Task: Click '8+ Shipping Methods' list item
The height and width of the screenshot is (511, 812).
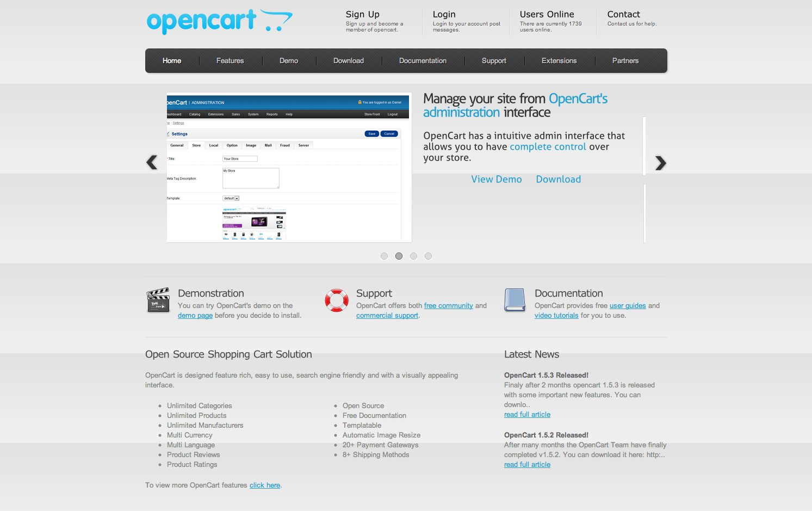Action: (x=375, y=455)
